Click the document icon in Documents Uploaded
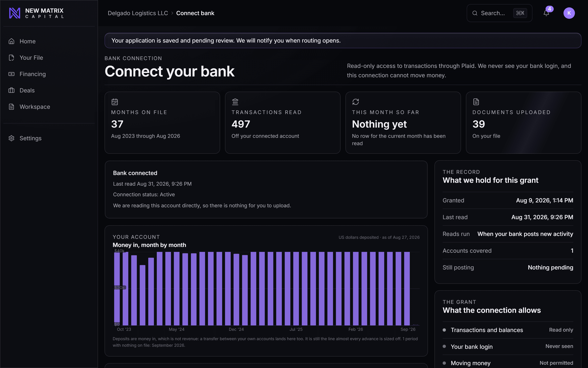The image size is (588, 368). pyautogui.click(x=476, y=102)
